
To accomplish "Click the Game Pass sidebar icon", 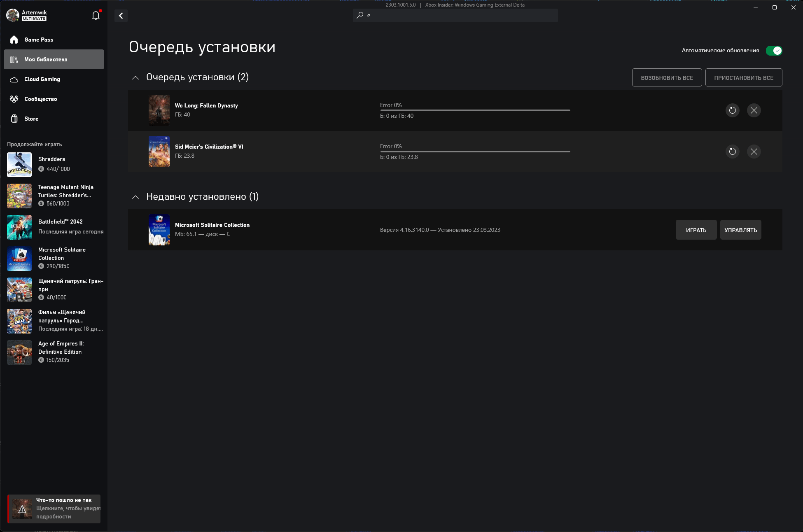I will click(x=14, y=39).
